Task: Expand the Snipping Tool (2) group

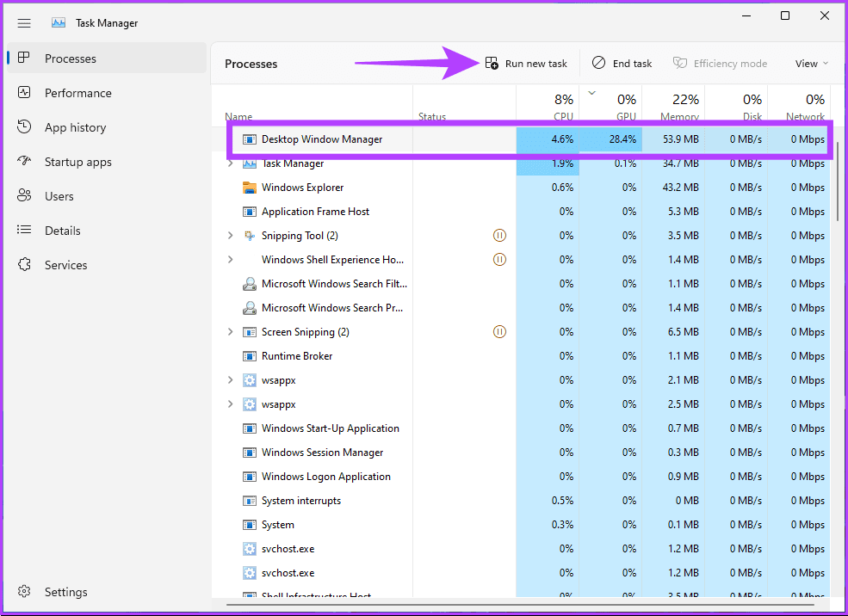Action: [230, 236]
